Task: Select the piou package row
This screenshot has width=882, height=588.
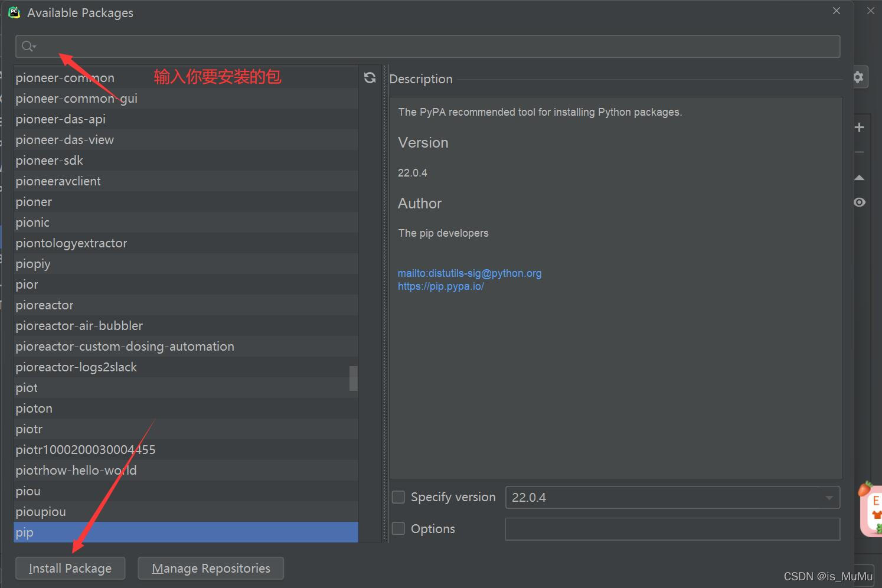Action: pos(186,491)
